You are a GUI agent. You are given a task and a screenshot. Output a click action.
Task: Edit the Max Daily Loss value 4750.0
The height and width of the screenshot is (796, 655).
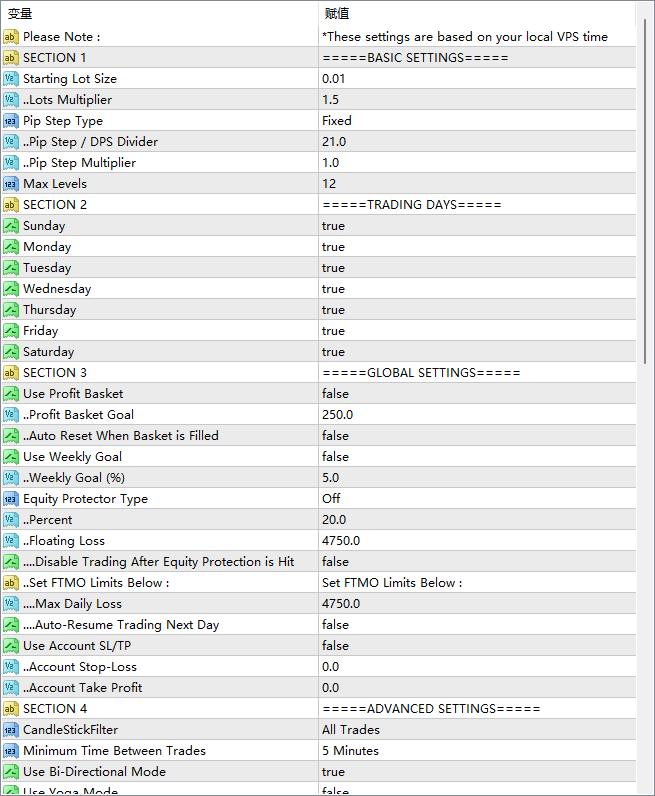[x=477, y=604]
